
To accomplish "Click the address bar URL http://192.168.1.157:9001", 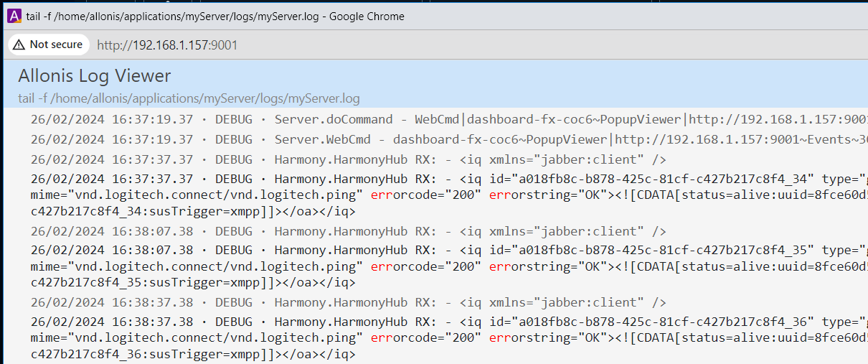I will point(167,45).
